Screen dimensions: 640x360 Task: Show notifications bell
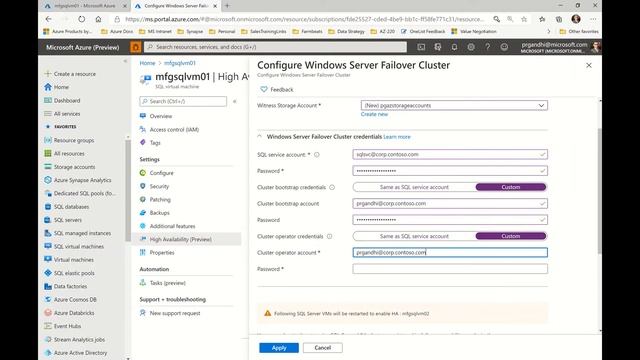454,47
